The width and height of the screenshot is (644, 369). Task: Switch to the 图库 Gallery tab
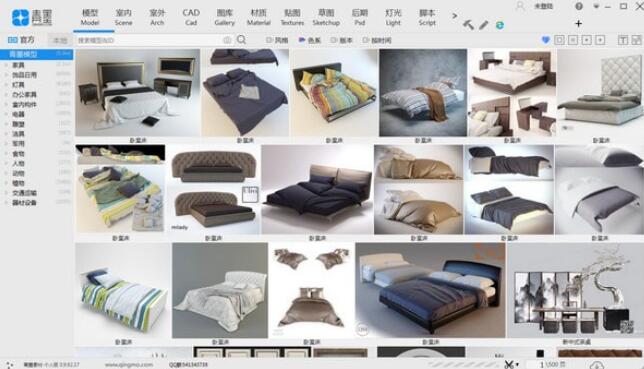[x=225, y=18]
